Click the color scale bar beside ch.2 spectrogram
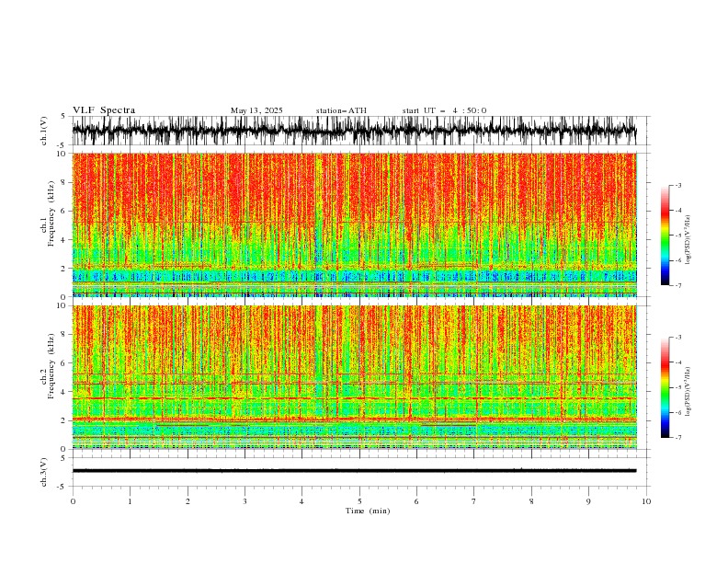This screenshot has width=728, height=563. coord(665,387)
